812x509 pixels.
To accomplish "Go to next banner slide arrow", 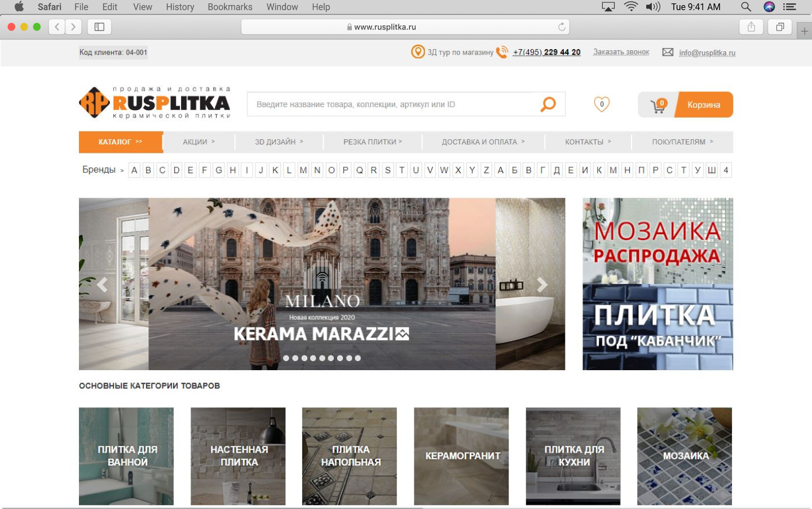I will [542, 285].
